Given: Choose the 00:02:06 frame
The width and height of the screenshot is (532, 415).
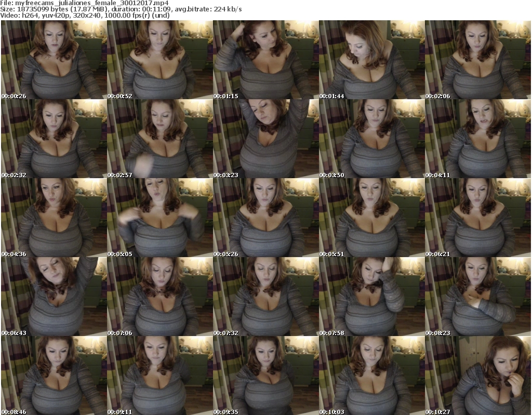Looking at the screenshot, I should pos(478,60).
